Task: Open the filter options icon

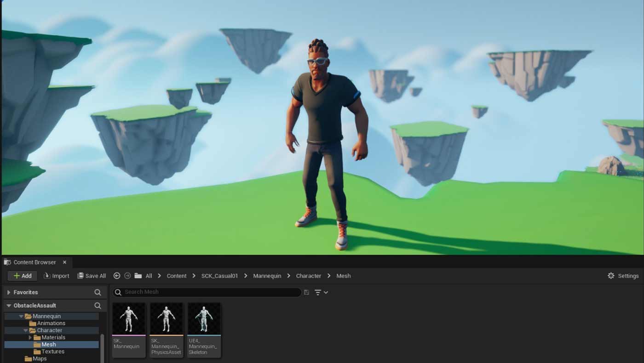Action: click(321, 292)
